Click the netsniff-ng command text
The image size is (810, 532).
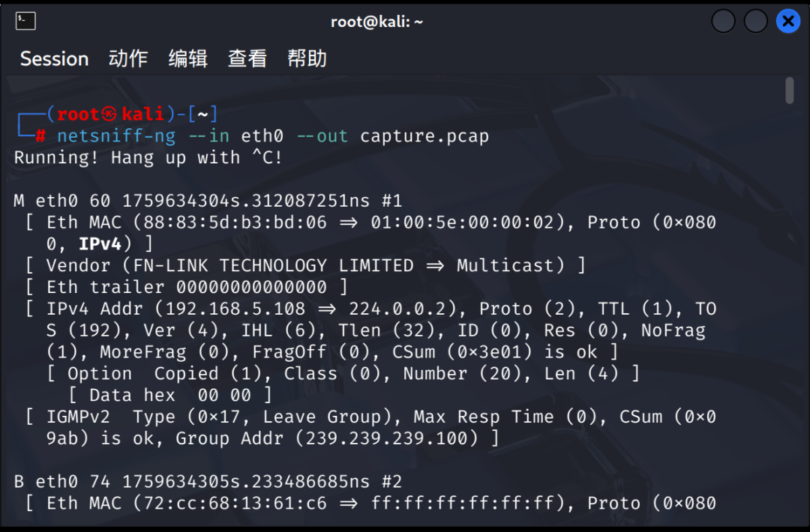(x=116, y=136)
